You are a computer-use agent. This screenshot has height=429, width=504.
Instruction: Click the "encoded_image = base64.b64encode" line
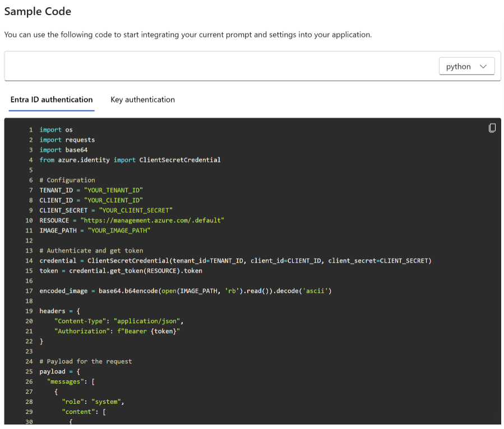(x=186, y=291)
